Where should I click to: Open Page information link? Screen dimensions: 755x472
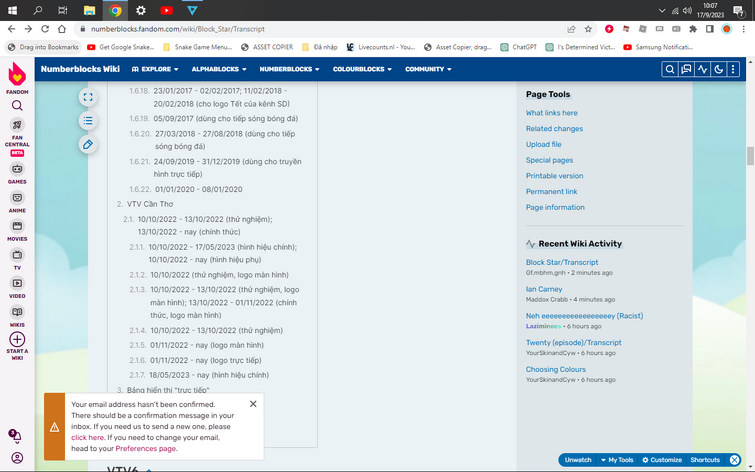click(x=555, y=207)
